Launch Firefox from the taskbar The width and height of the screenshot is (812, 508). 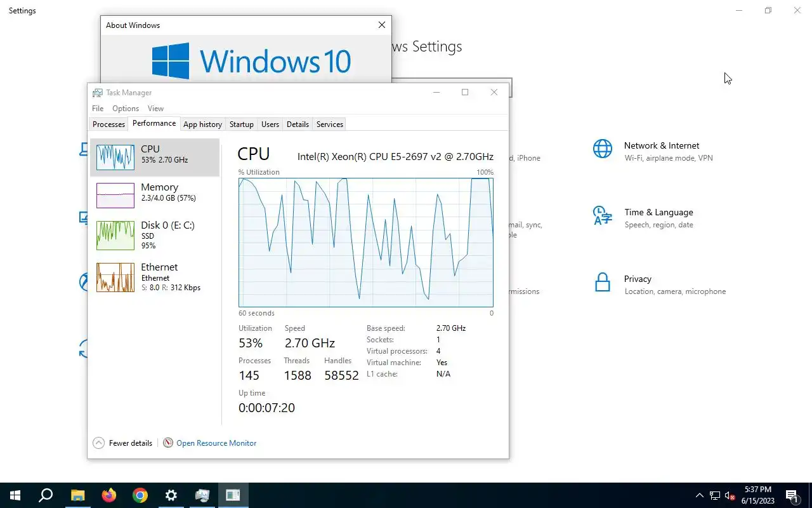pyautogui.click(x=109, y=495)
